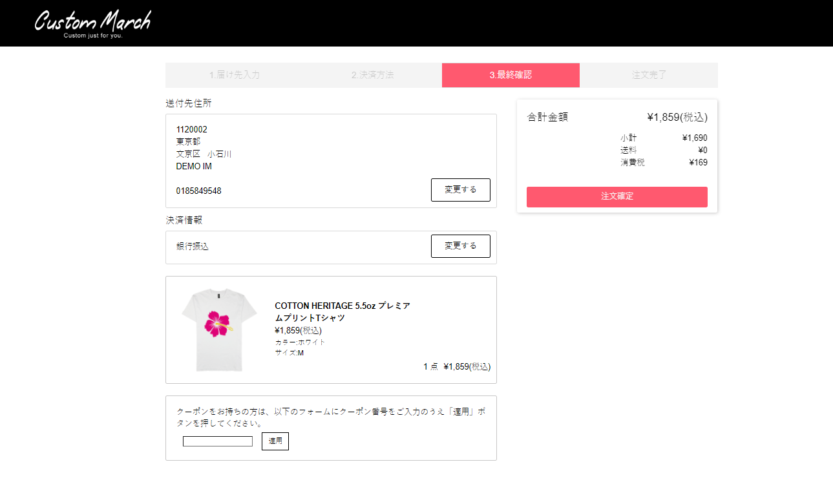
Task: Select the 注文完了 step tab
Action: pyautogui.click(x=649, y=75)
